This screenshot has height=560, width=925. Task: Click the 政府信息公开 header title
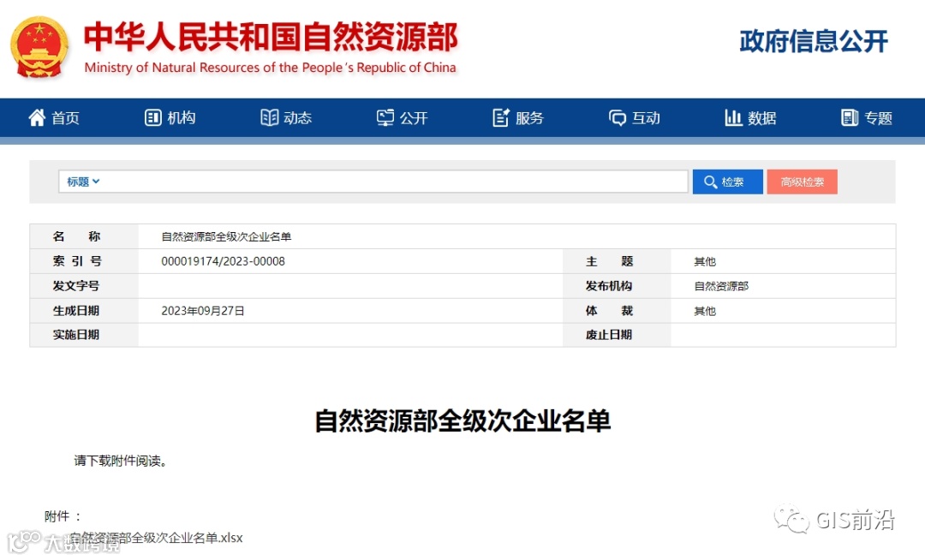coord(814,41)
